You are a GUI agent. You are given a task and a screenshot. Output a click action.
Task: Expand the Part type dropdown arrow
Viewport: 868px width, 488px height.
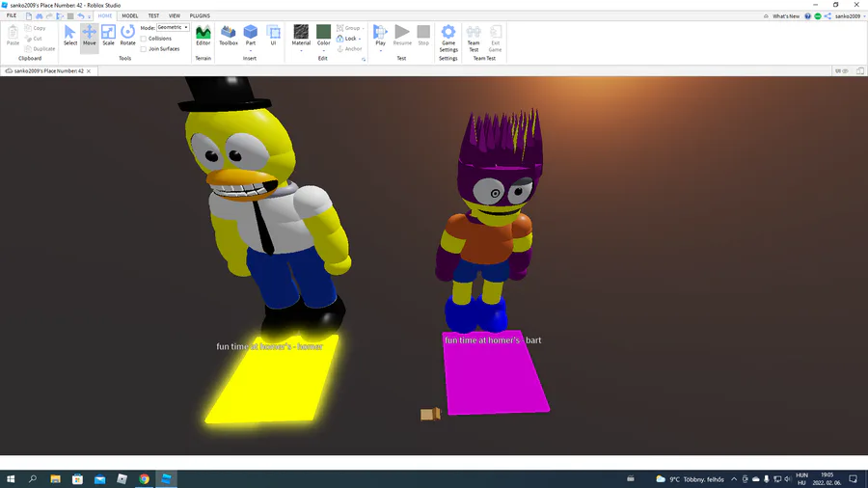251,51
